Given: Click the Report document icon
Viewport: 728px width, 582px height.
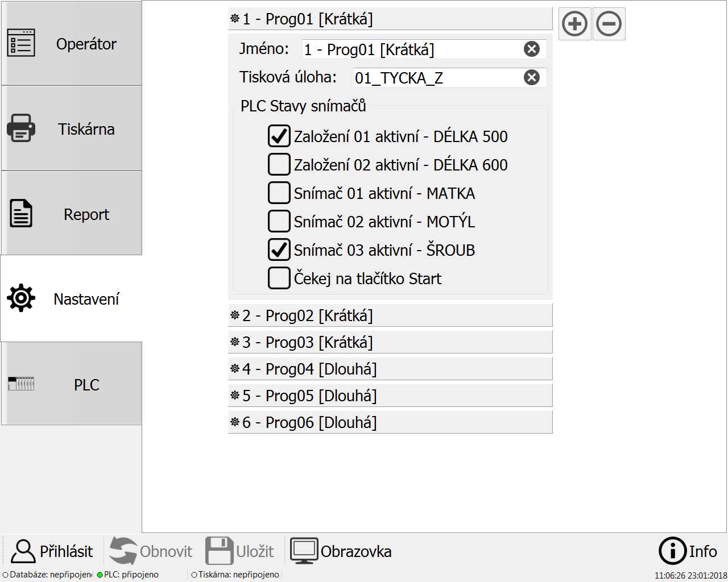Looking at the screenshot, I should point(21,214).
